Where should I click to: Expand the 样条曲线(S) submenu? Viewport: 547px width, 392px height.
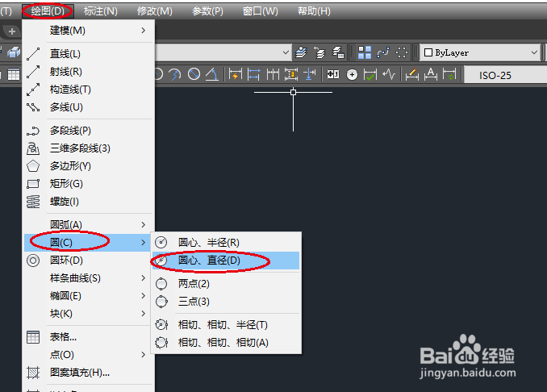(89, 278)
